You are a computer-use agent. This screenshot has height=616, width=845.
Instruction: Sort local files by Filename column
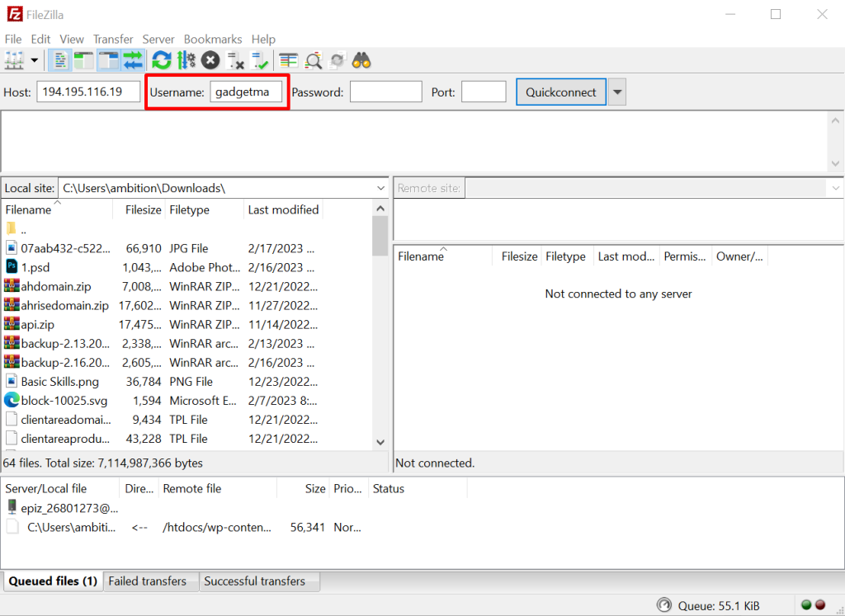coord(57,209)
